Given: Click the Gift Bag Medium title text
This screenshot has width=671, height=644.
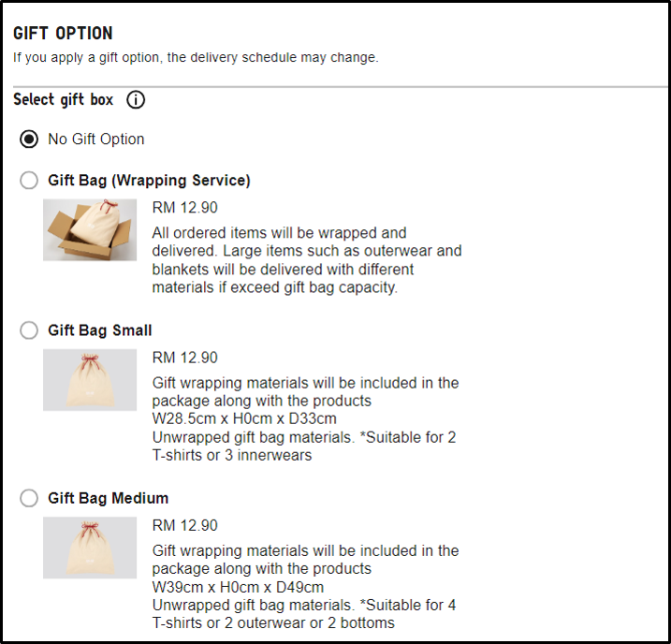Looking at the screenshot, I should (x=109, y=498).
